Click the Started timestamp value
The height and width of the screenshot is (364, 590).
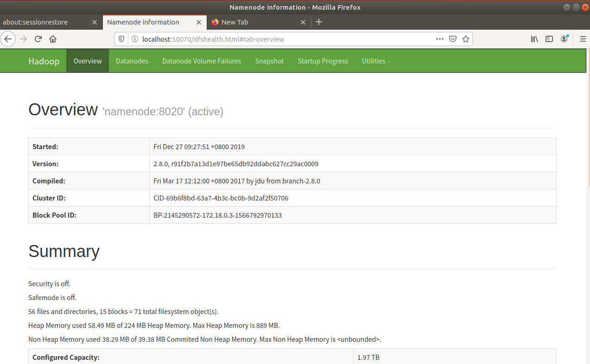199,147
